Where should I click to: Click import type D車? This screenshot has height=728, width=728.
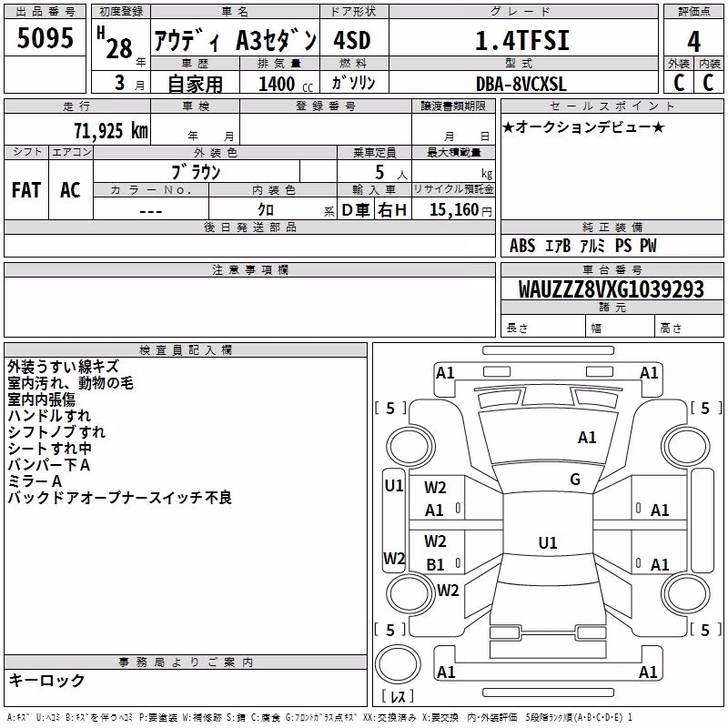[x=355, y=210]
